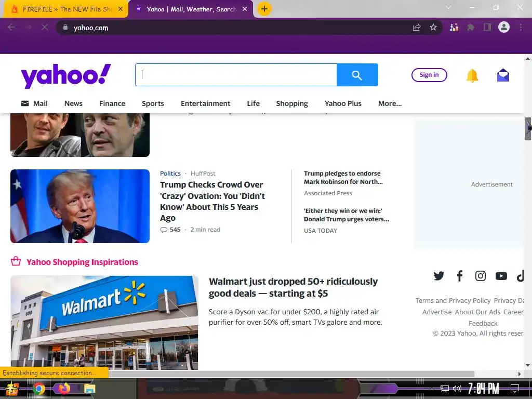The width and height of the screenshot is (532, 399).
Task: Open the Action Center notification icon
Action: (x=515, y=388)
